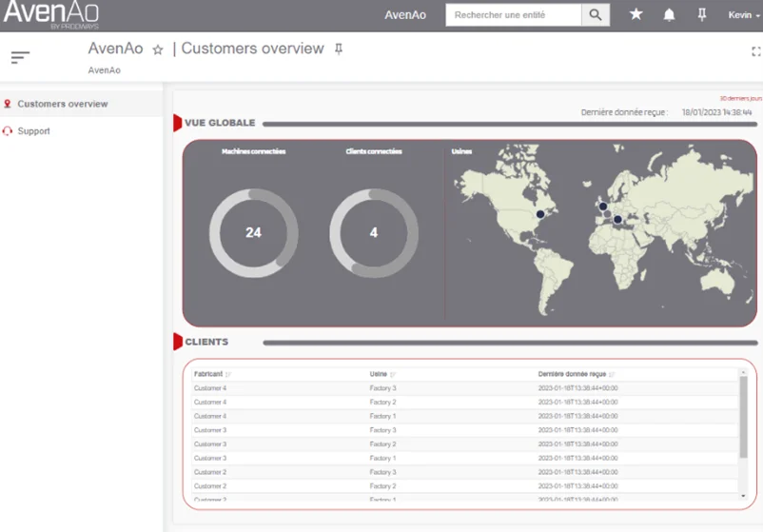This screenshot has height=532, width=763.
Task: Click the search magnifier button
Action: pyautogui.click(x=596, y=15)
